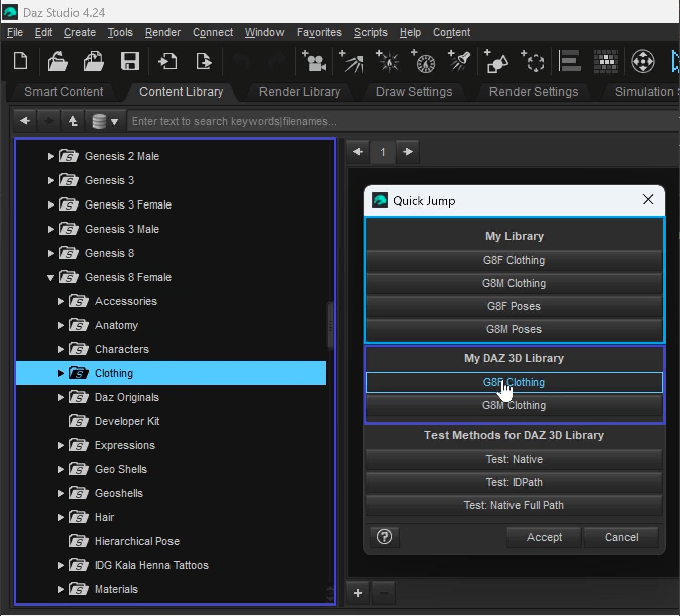Switch to the Smart Content tab

pyautogui.click(x=64, y=92)
